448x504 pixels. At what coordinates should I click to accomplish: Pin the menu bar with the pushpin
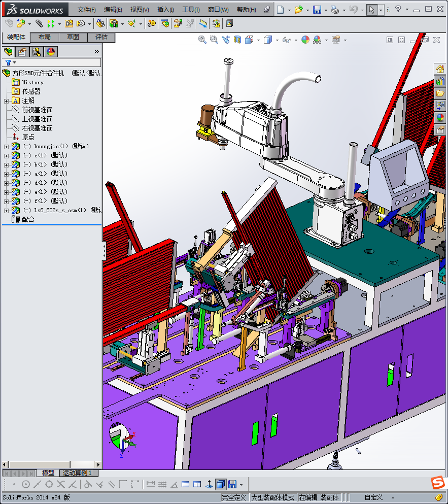pos(267,10)
